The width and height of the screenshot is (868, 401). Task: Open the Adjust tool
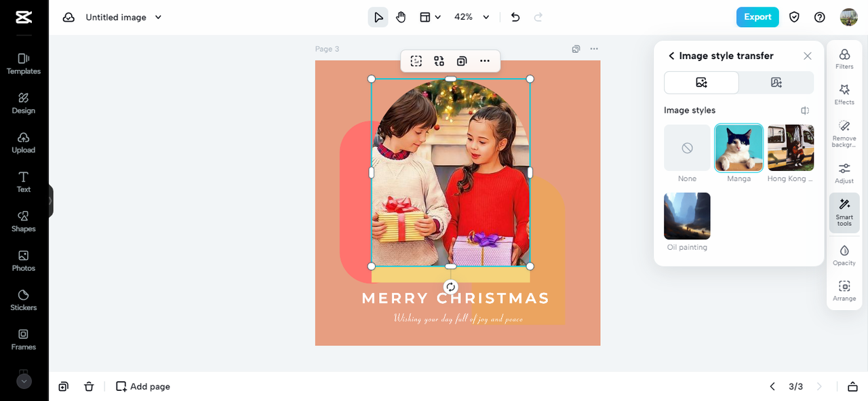844,173
